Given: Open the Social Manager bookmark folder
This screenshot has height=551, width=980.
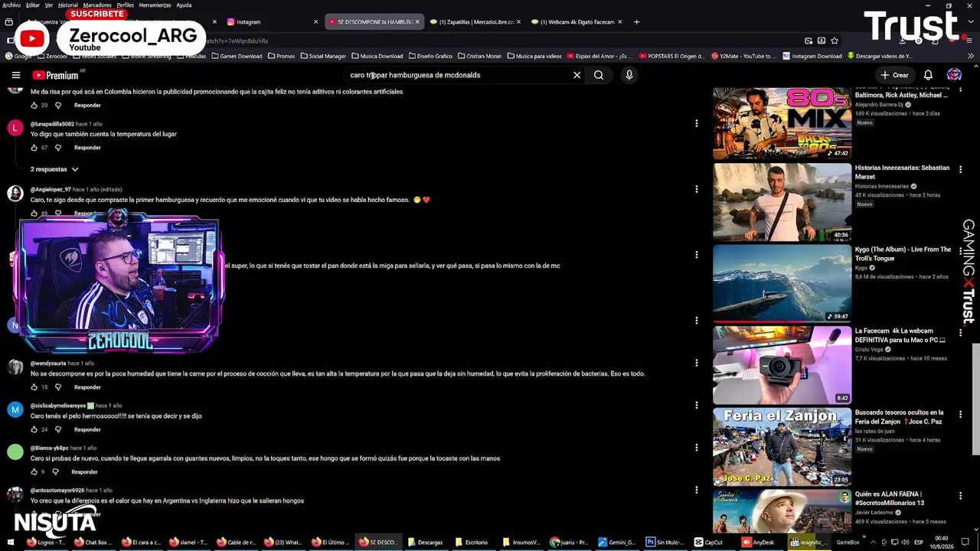Looking at the screenshot, I should tap(323, 56).
